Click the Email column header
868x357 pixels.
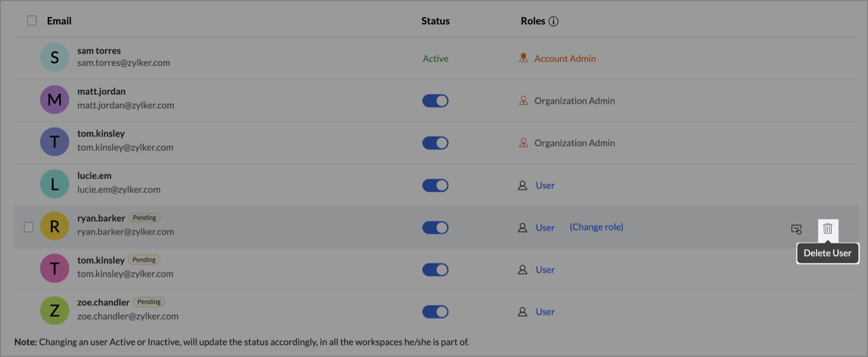[59, 21]
